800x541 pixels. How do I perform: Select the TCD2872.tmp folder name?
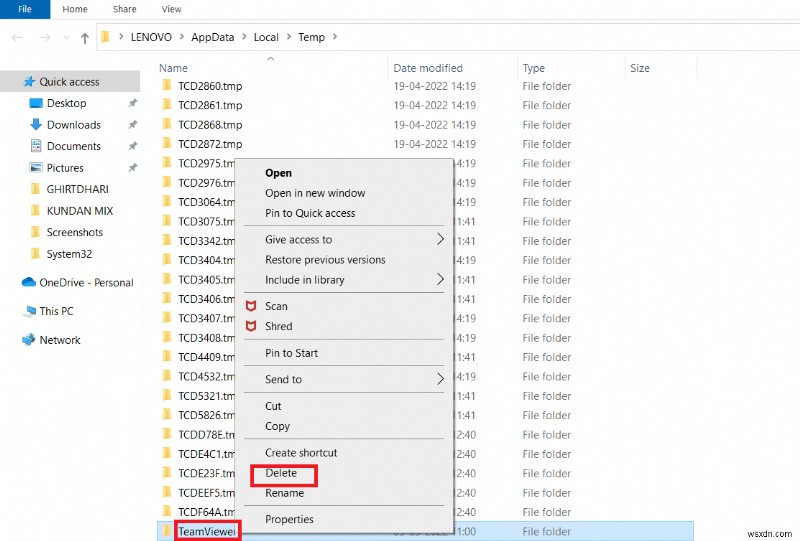click(210, 144)
